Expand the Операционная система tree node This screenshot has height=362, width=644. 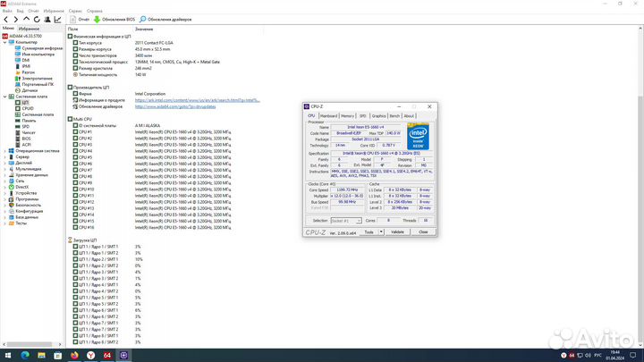click(x=5, y=150)
